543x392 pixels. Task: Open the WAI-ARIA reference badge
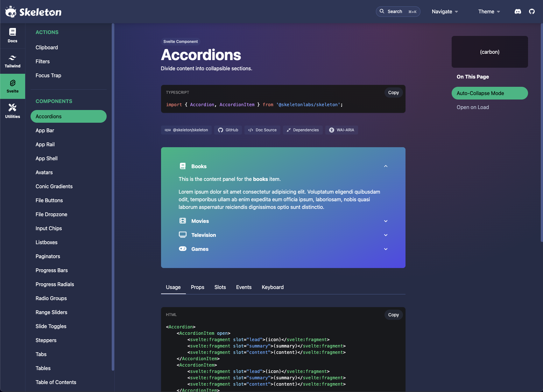(342, 130)
